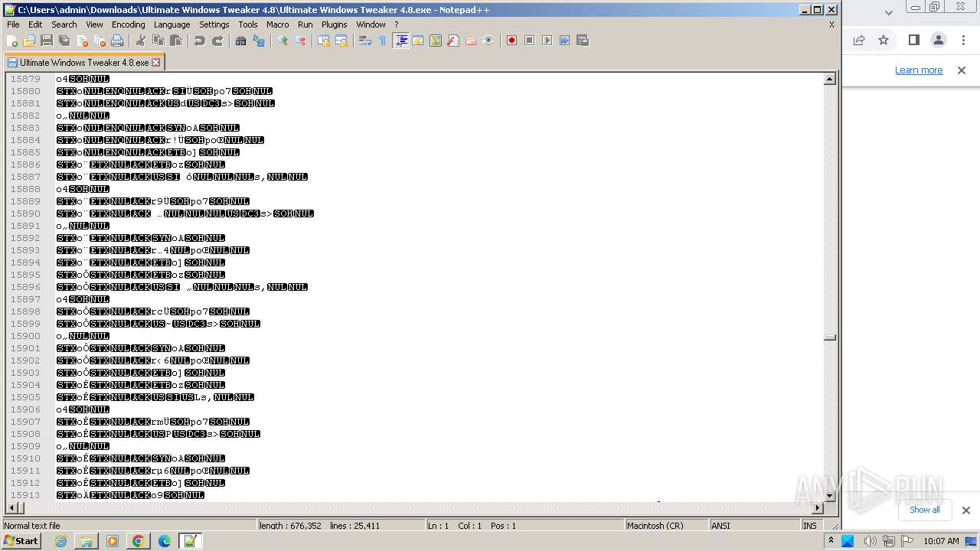This screenshot has width=980, height=551.
Task: Click the Save All toolbar icon
Action: (x=64, y=41)
